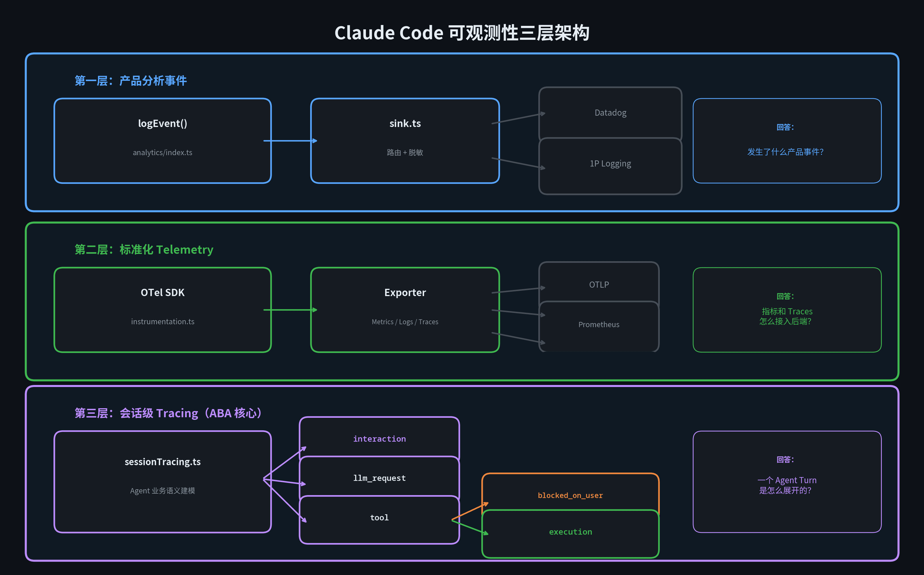Click the 第二层：标准化 Telemetry heading
Viewport: 924px width, 575px height.
tap(144, 250)
